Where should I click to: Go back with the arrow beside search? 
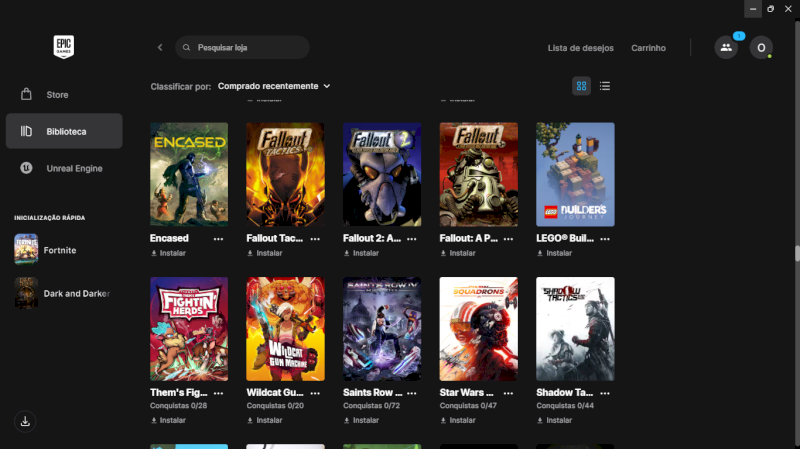[160, 47]
